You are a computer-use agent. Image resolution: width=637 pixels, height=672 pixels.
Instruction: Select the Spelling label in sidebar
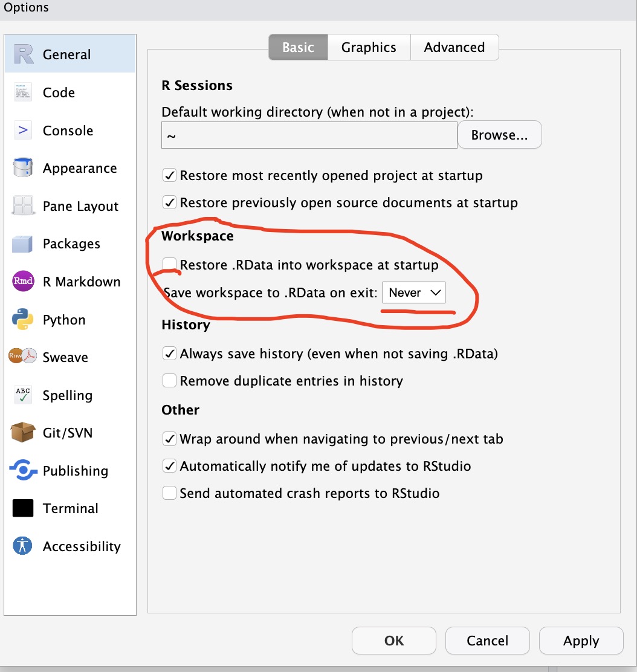coord(67,396)
